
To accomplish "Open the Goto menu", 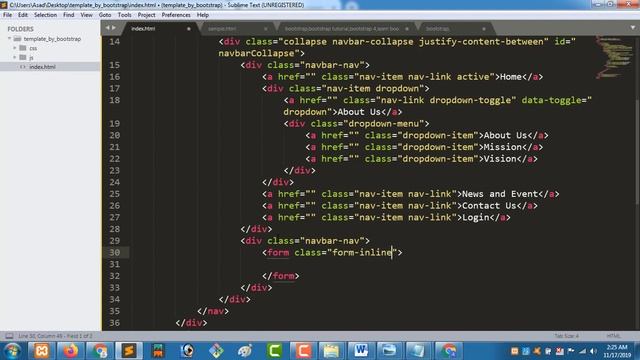I will (105, 15).
